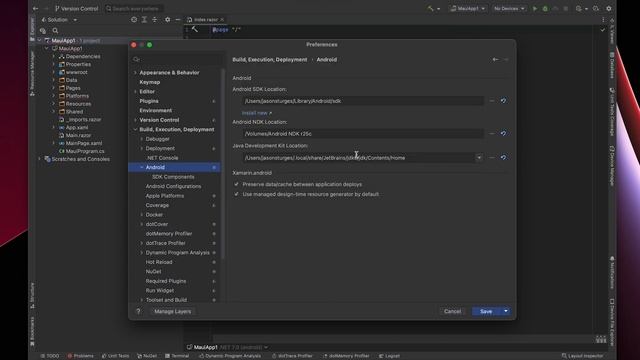Click the build hammer icon in toolbar
Screen dimensions: 640x360
click(431, 9)
